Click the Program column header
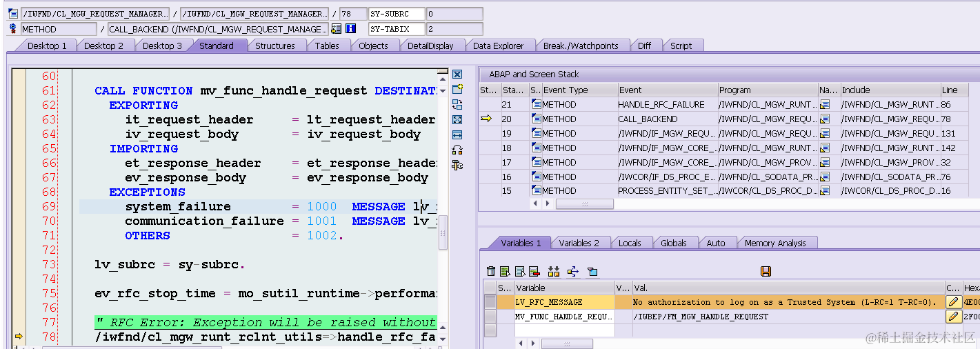This screenshot has height=349, width=980. pyautogui.click(x=767, y=90)
